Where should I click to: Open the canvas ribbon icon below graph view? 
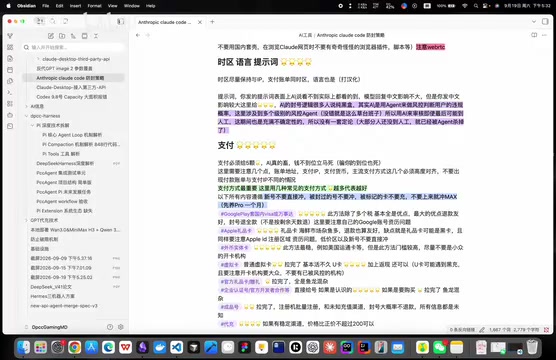tap(10, 47)
